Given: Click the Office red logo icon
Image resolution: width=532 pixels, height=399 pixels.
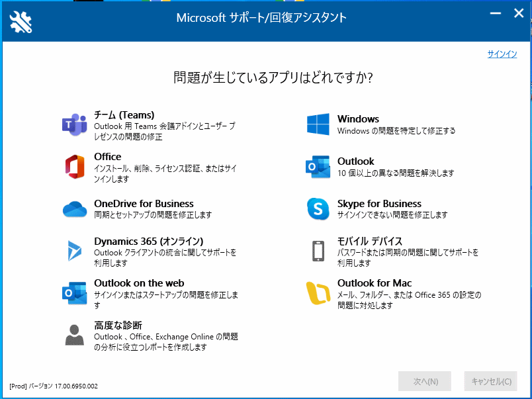Looking at the screenshot, I should pyautogui.click(x=75, y=167).
